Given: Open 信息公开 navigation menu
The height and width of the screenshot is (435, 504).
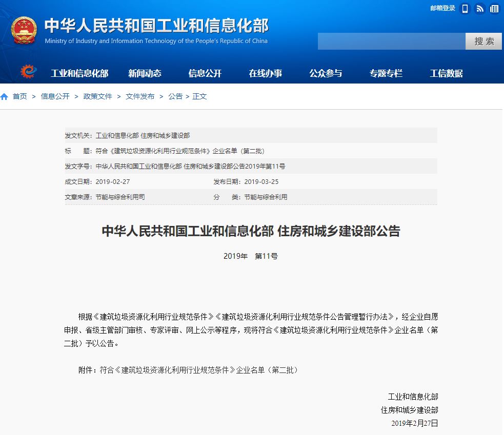Looking at the screenshot, I should [205, 73].
